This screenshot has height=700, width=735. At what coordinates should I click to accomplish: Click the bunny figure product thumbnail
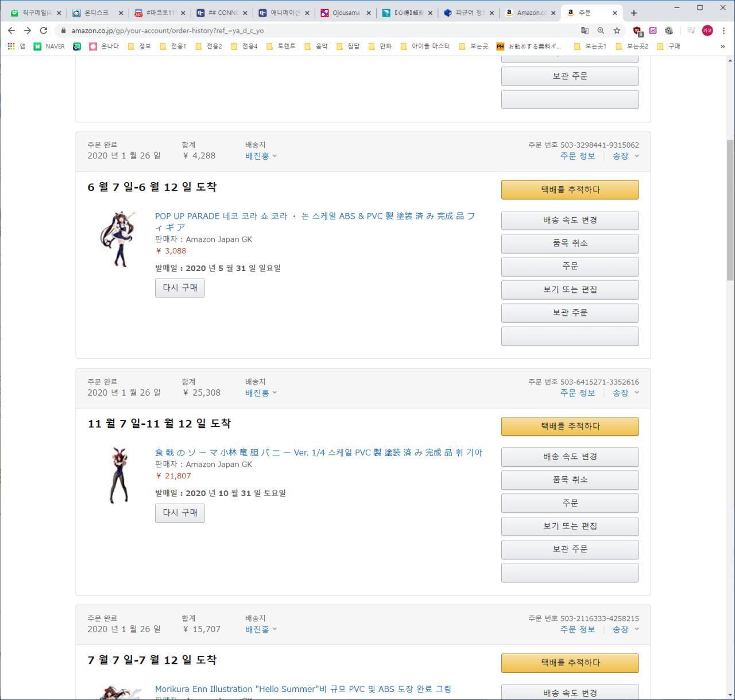pyautogui.click(x=119, y=475)
